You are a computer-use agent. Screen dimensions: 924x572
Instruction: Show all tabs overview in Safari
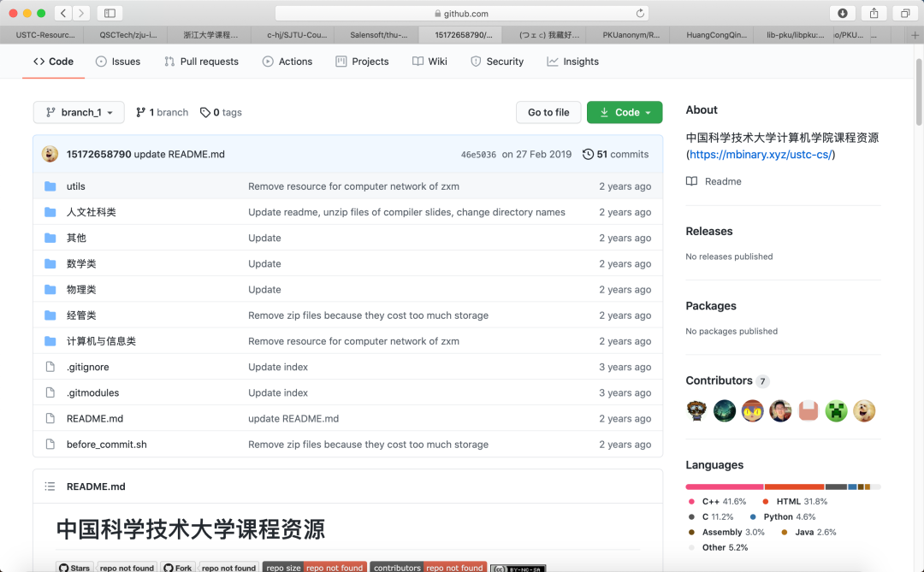(x=905, y=13)
